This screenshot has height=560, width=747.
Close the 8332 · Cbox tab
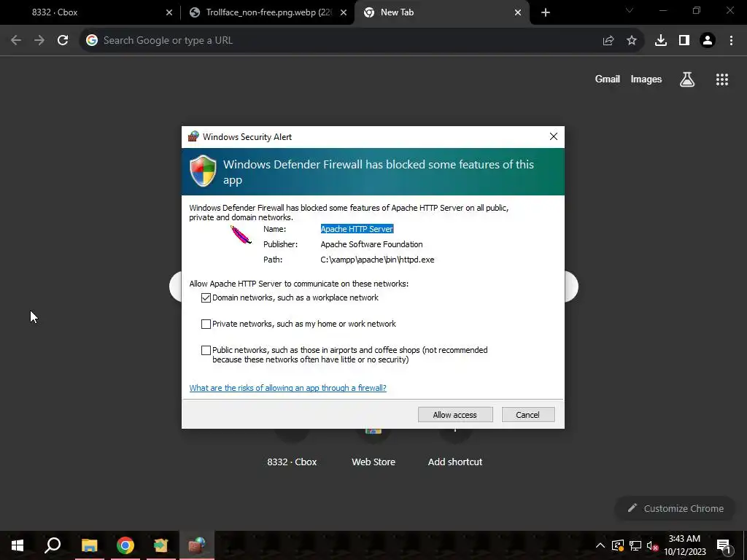169,13
